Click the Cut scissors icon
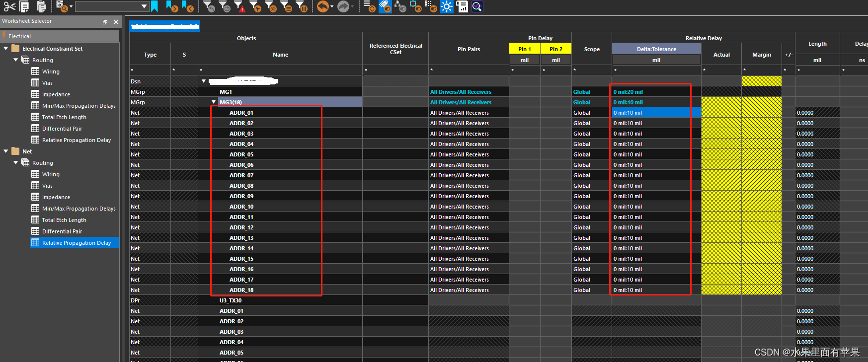868x362 pixels. 9,6
